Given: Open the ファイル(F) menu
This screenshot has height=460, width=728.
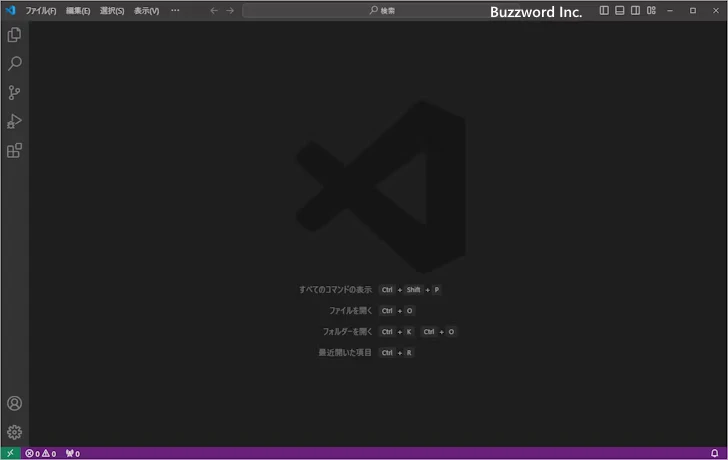Looking at the screenshot, I should 41,10.
